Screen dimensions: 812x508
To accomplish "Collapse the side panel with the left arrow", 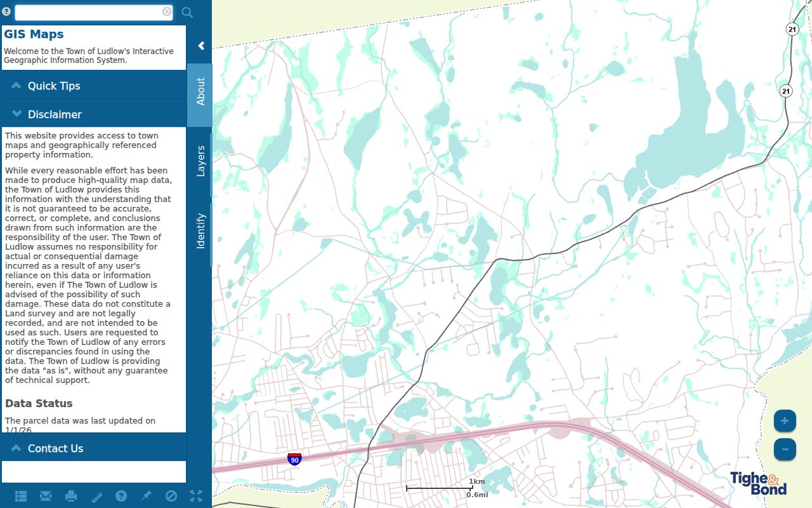I will point(201,45).
